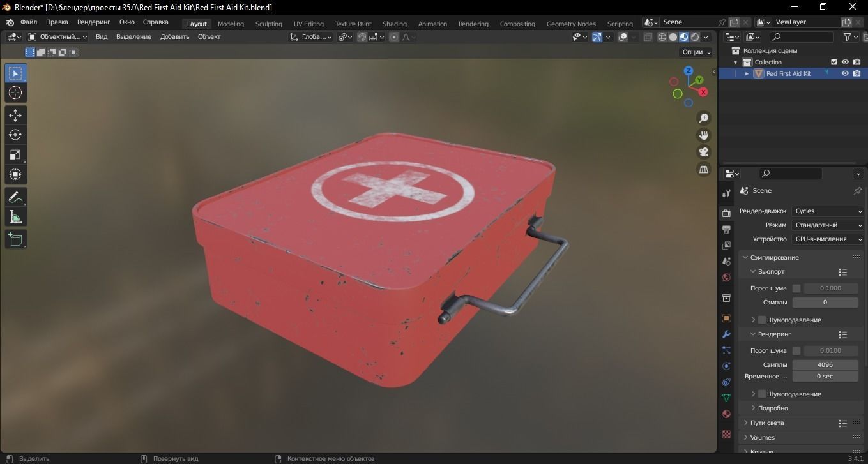
Task: Click the outliner search field
Action: coord(802,37)
